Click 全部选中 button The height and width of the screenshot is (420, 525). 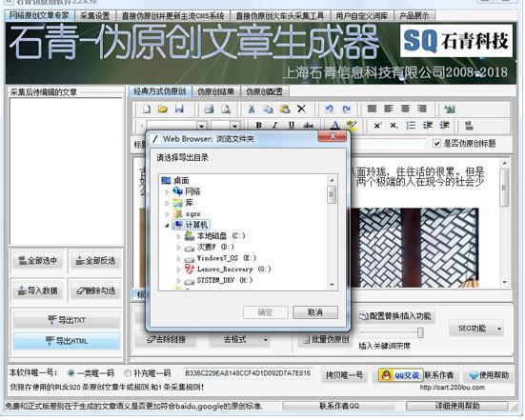click(x=38, y=260)
